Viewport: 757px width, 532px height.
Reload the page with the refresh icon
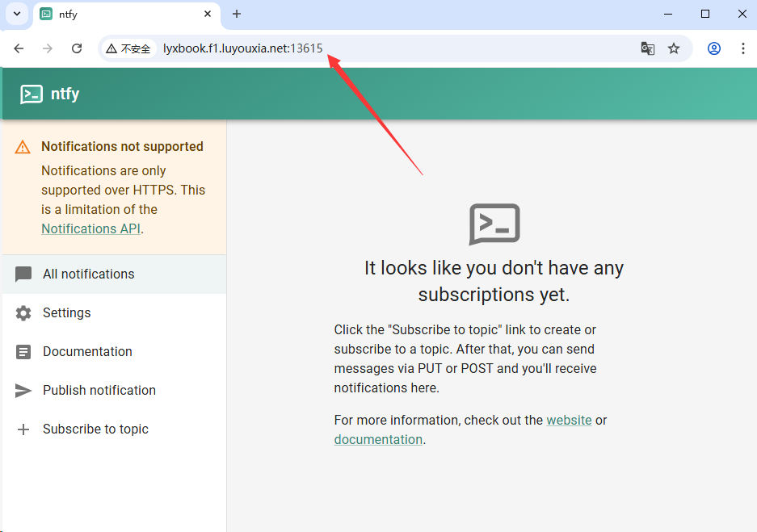[x=77, y=48]
